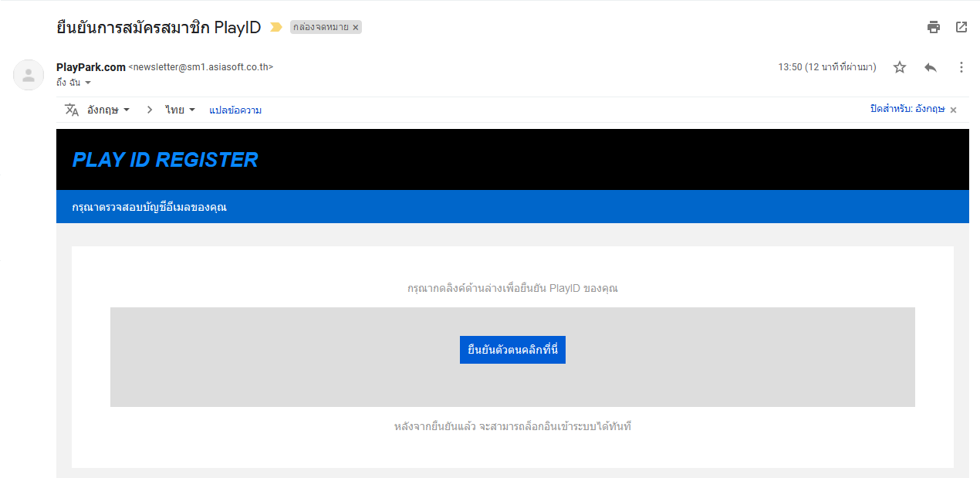980x478 pixels.
Task: Click the subject line ยืนยันการสมัครสมาชิก PlayID
Action: point(159,28)
